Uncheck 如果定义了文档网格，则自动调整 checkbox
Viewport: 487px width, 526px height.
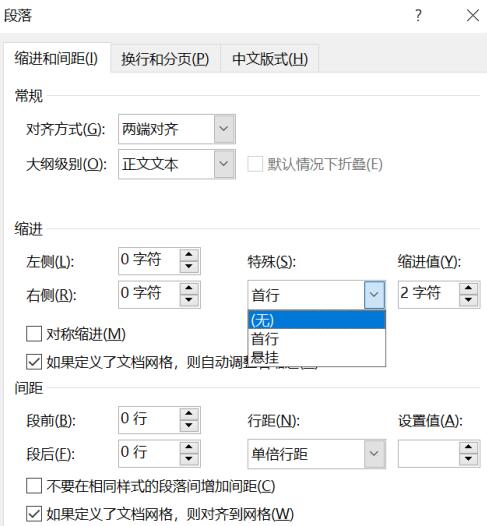coord(34,362)
